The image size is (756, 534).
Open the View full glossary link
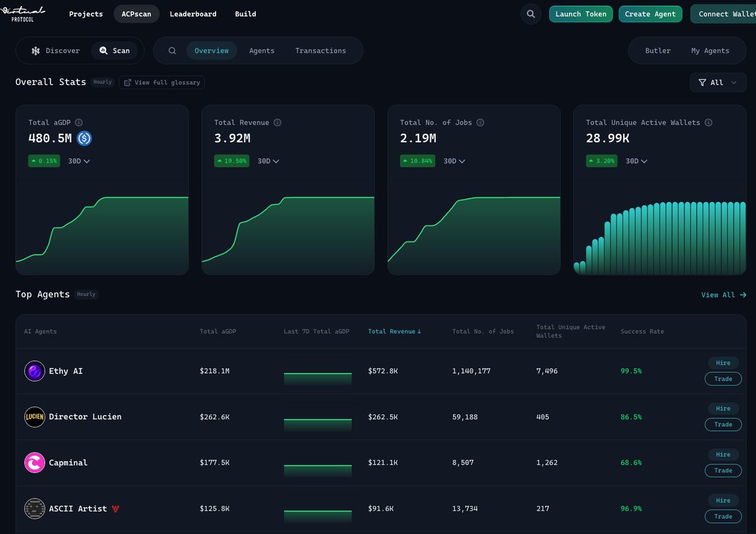coord(161,82)
